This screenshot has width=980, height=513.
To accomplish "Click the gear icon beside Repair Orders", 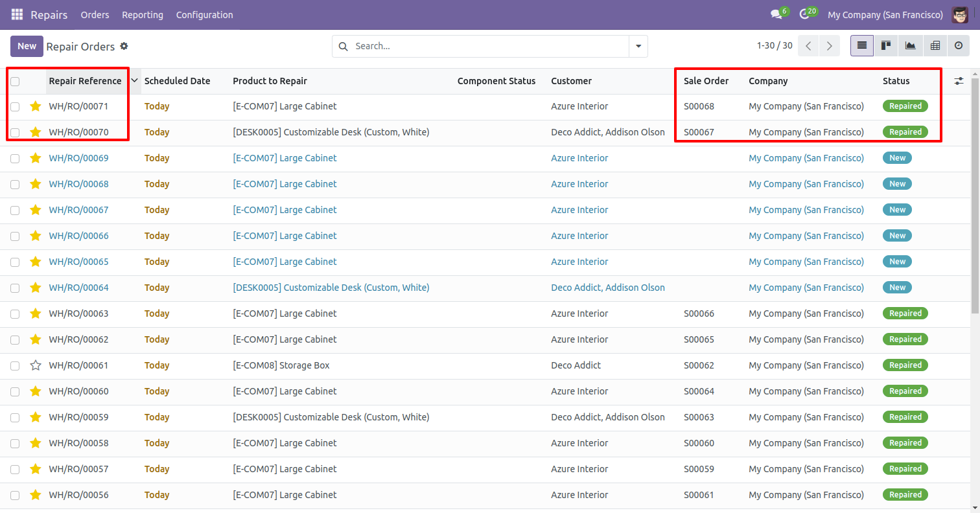I will click(124, 47).
